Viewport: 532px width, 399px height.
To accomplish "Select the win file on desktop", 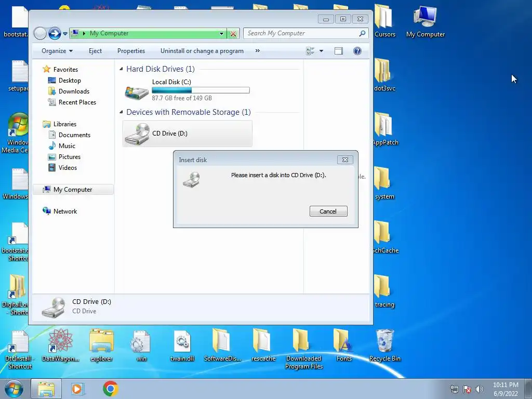I will click(x=141, y=345).
